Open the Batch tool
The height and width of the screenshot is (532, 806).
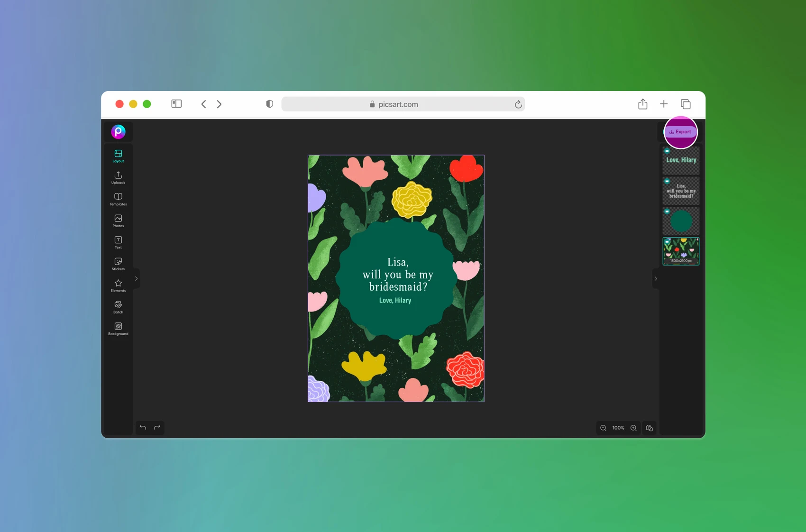(118, 307)
